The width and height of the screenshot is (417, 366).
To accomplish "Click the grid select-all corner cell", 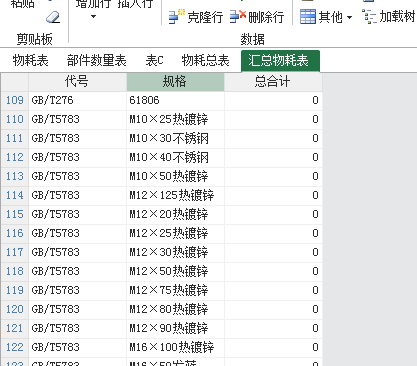I will (x=15, y=82).
